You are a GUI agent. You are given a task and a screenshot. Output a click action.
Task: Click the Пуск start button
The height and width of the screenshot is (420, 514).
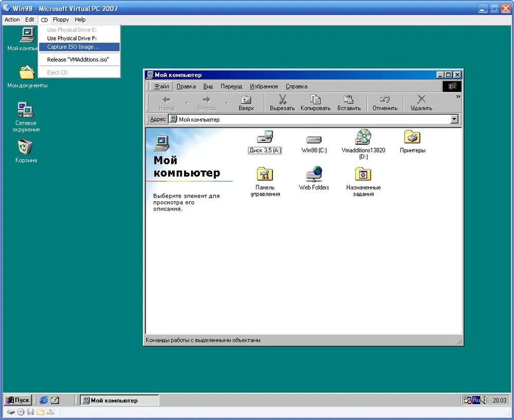coord(18,400)
